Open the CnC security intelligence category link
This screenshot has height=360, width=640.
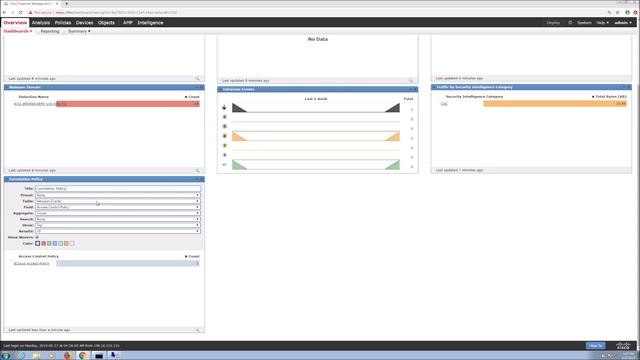[x=444, y=104]
